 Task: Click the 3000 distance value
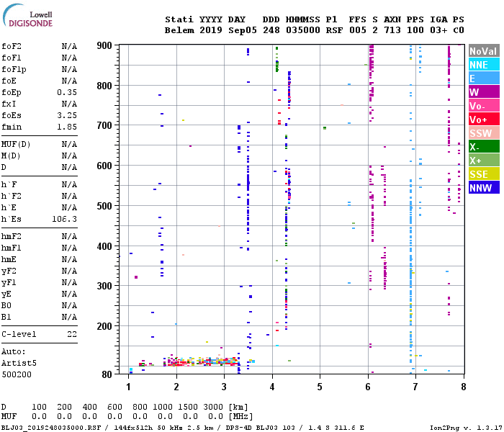(x=213, y=407)
